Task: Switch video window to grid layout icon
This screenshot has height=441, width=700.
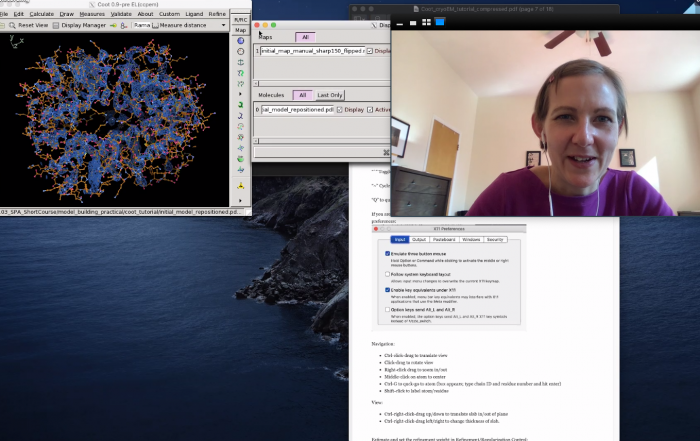Action: pos(426,22)
